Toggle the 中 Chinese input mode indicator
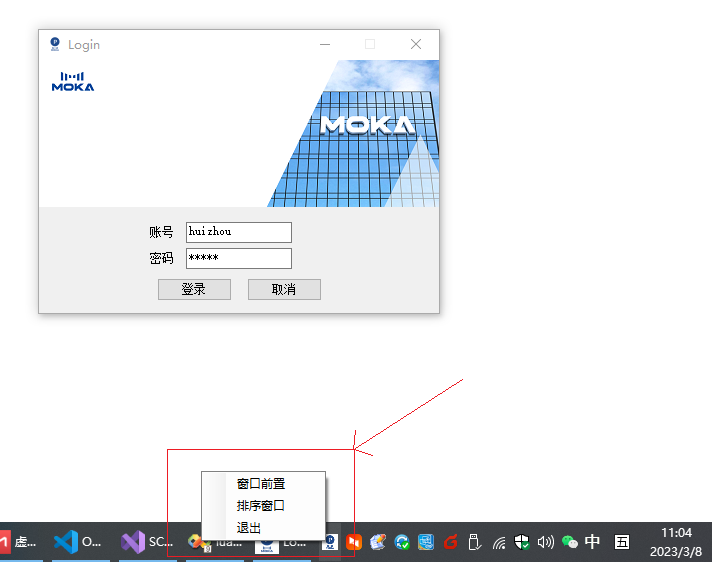The width and height of the screenshot is (712, 562). pos(593,542)
